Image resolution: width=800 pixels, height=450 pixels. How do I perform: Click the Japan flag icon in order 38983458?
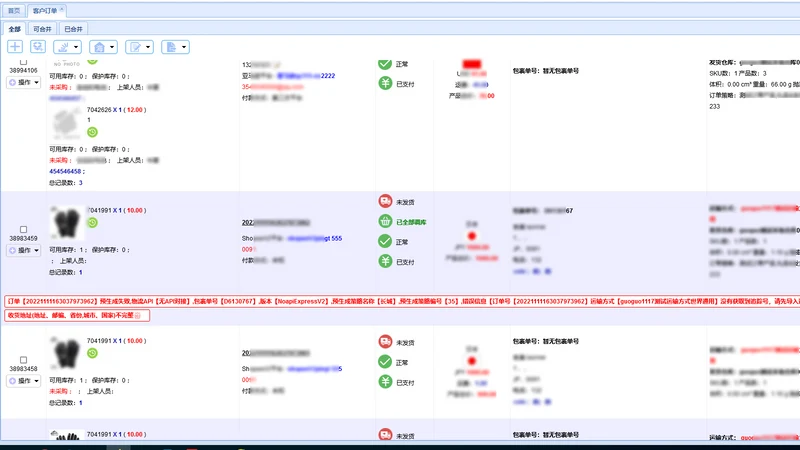pos(471,361)
